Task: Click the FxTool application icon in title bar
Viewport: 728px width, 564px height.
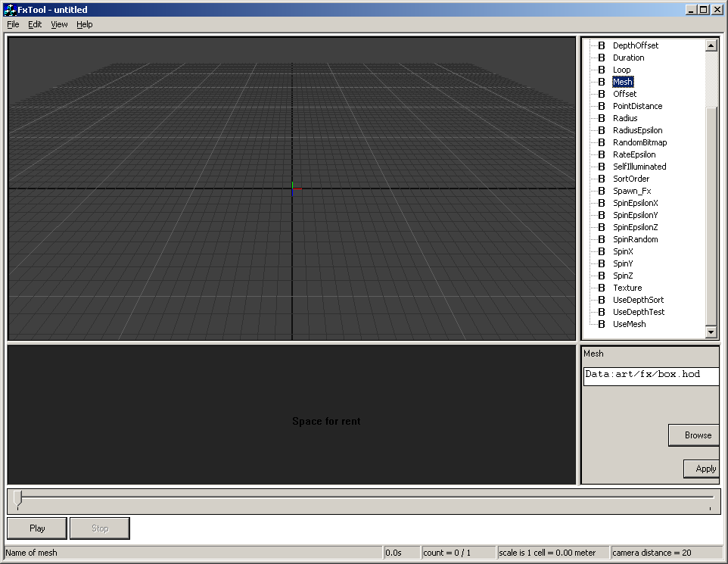Action: [x=10, y=10]
